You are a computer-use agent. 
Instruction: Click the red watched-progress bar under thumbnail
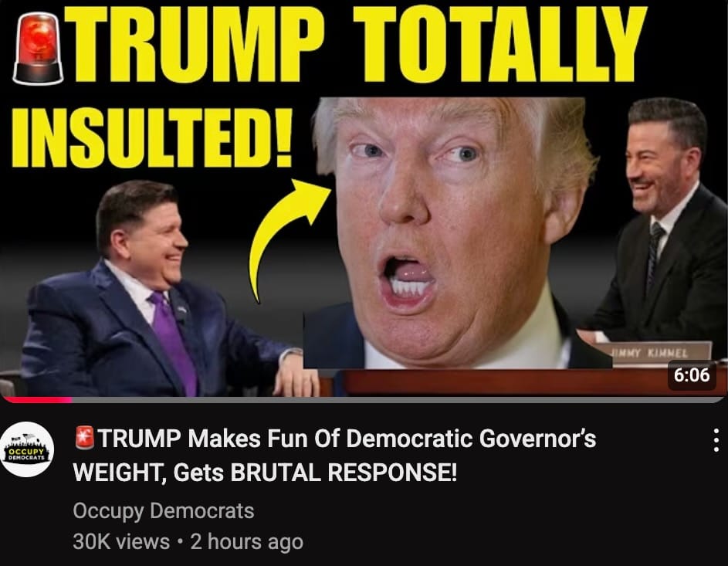pyautogui.click(x=36, y=400)
